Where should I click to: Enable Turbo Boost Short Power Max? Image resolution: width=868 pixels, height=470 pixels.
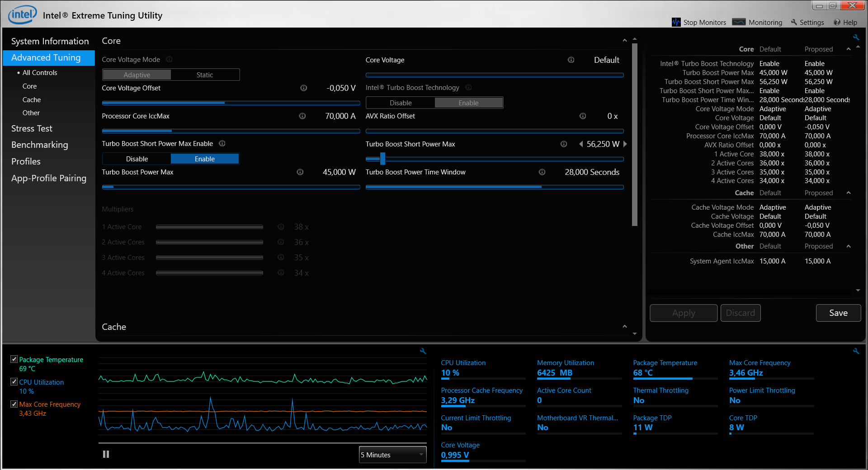point(205,159)
